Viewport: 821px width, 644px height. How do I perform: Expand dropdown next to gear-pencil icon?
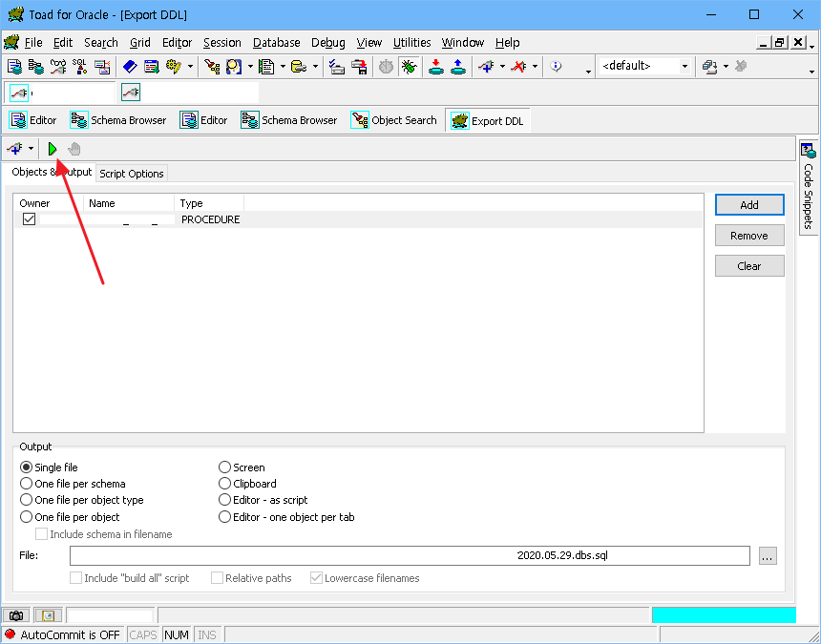tap(190, 67)
